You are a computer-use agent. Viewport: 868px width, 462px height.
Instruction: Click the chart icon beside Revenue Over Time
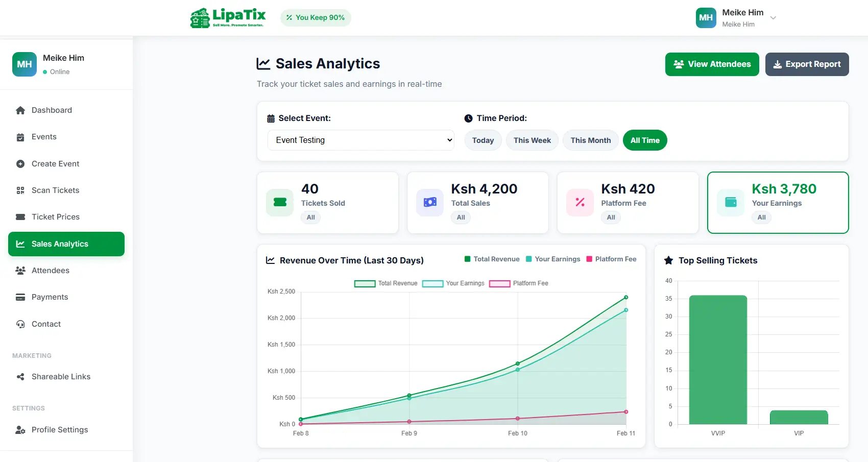click(271, 260)
